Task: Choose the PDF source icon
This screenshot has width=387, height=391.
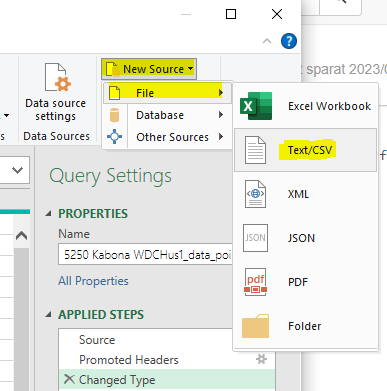Action: (255, 282)
